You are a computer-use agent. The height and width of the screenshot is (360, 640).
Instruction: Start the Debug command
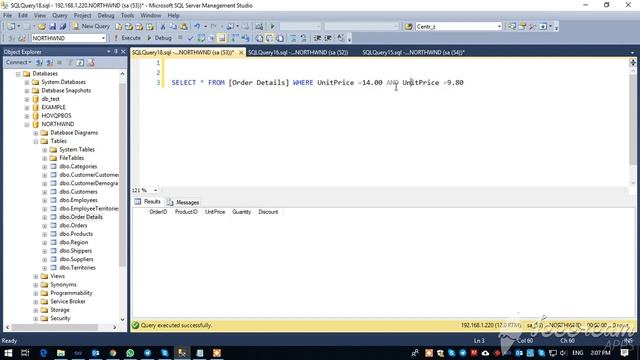coord(159,38)
